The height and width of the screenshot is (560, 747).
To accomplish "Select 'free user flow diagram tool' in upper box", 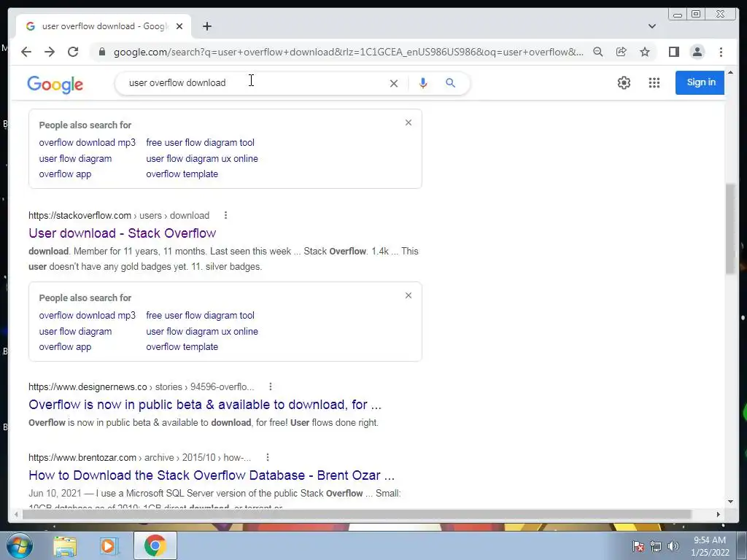I will [200, 142].
